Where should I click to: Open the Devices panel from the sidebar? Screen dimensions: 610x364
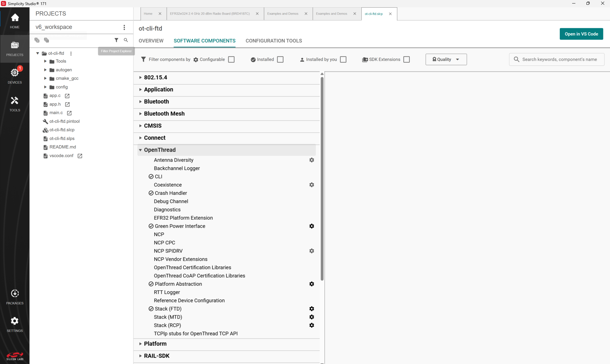tap(15, 75)
